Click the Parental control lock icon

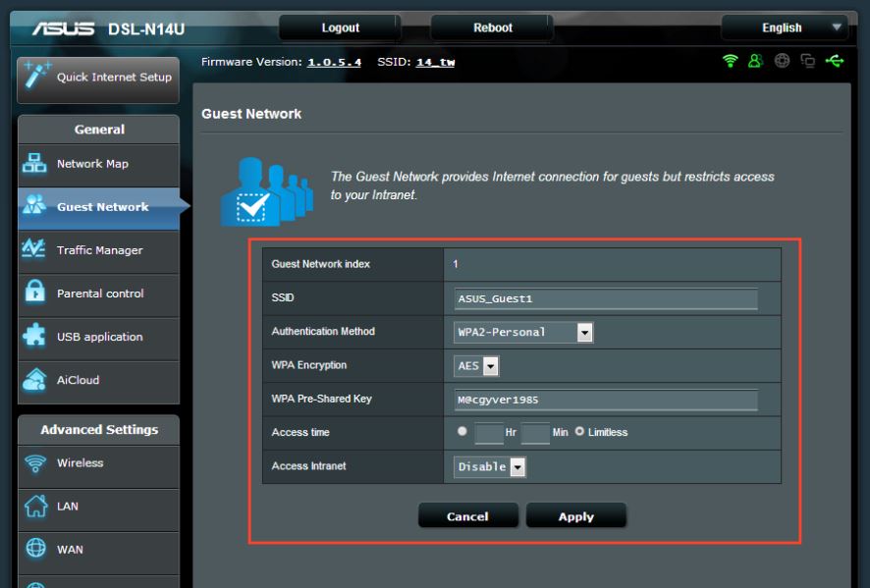point(35,292)
